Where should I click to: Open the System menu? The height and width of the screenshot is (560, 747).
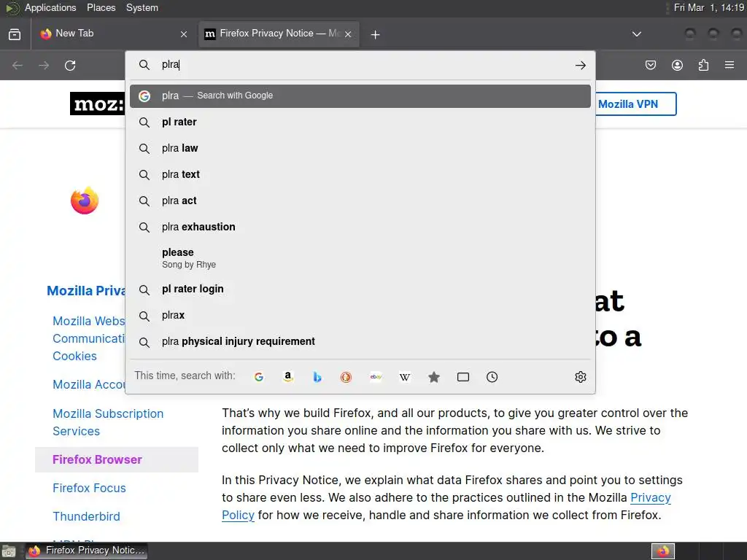[x=142, y=7]
